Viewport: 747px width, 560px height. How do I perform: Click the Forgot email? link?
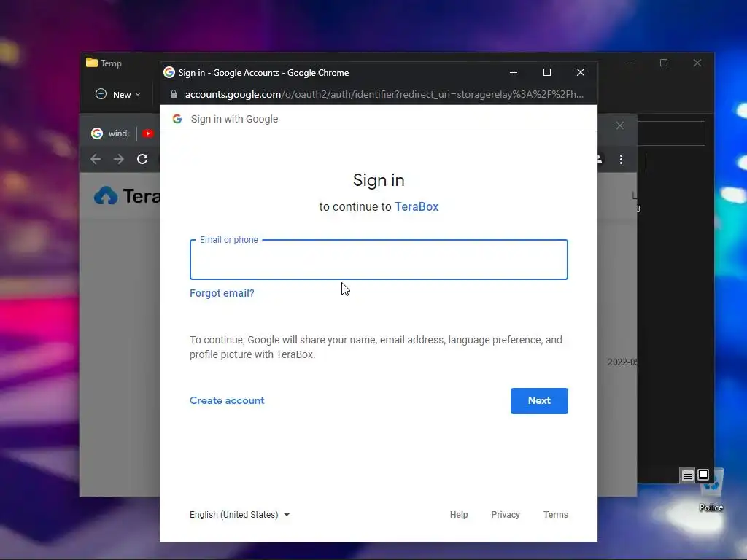pos(222,293)
